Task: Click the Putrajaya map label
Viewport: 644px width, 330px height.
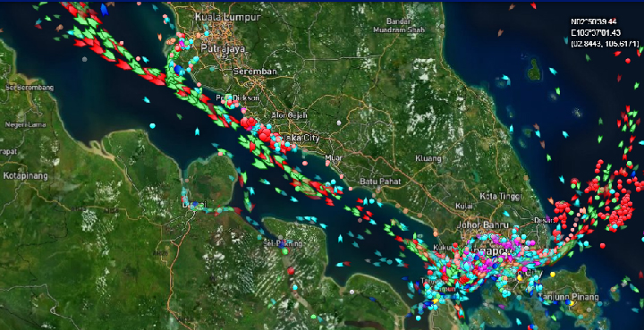Action: point(223,49)
